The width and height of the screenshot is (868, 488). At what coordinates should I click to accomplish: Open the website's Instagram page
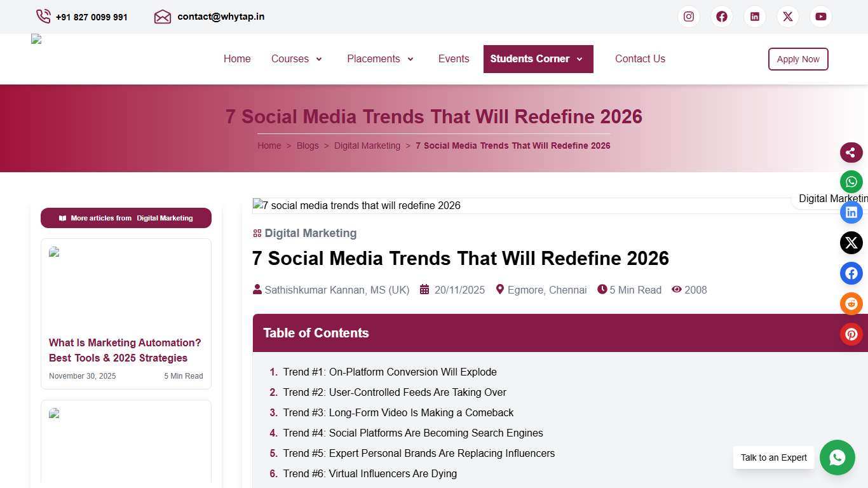pos(689,17)
